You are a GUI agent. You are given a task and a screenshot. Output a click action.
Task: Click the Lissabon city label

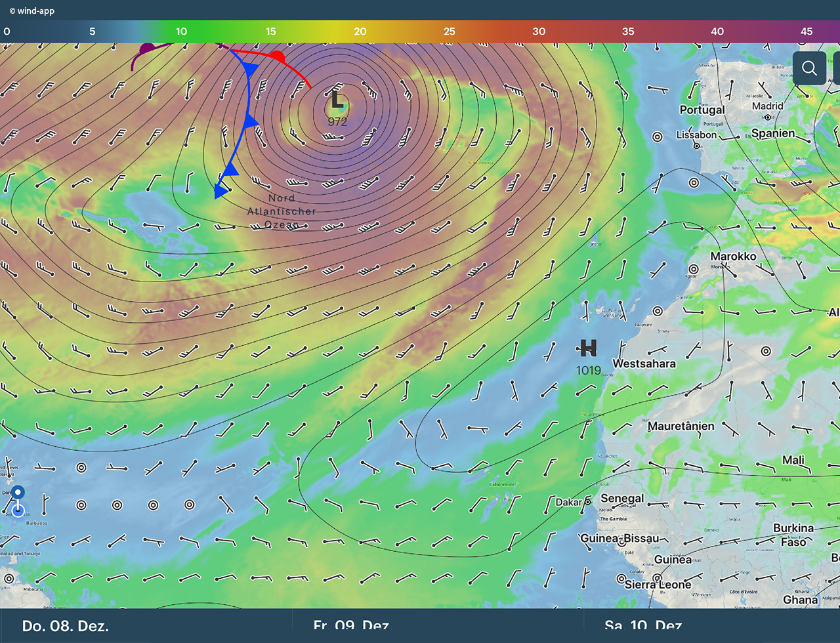(696, 135)
